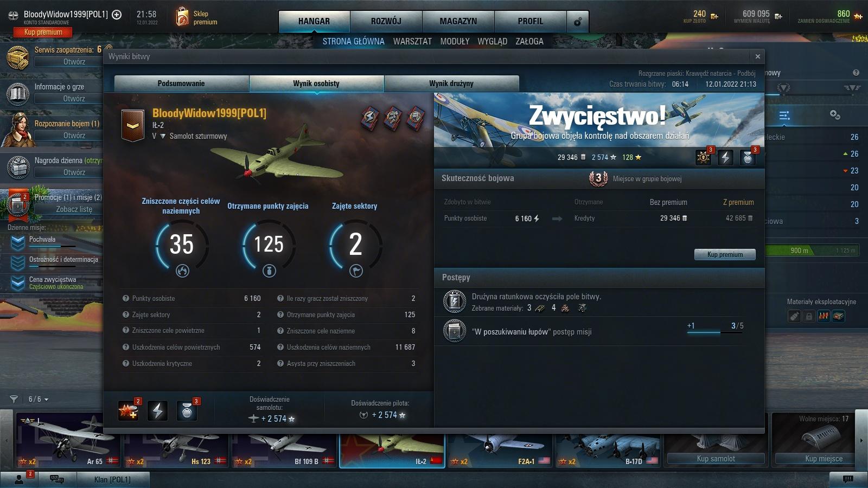
Task: Click the exchange currency icon near 609 095
Action: coord(778,17)
